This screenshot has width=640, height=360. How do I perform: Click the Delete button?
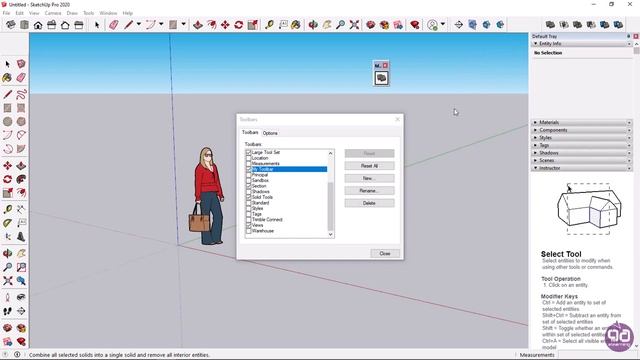coord(369,203)
